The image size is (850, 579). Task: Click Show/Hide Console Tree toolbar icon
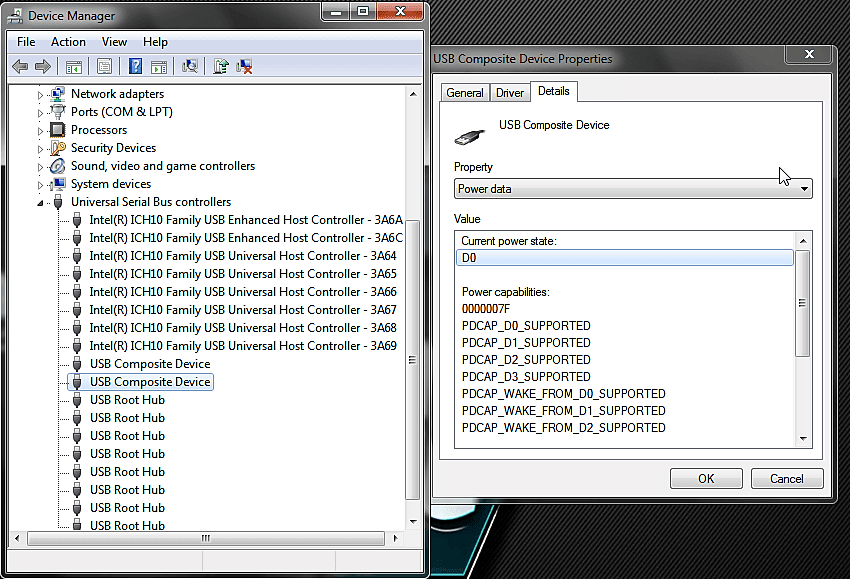(74, 67)
